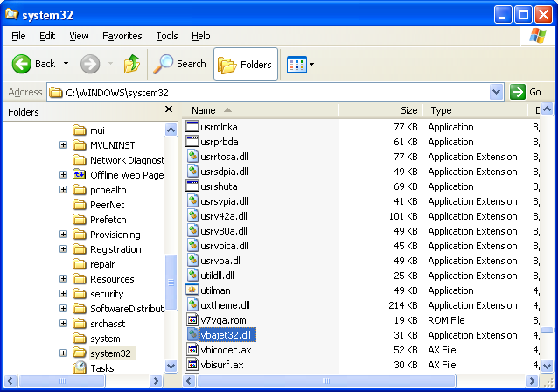Click the usrvoica.dll file icon
Screen dimensions: 558x392
(192, 246)
